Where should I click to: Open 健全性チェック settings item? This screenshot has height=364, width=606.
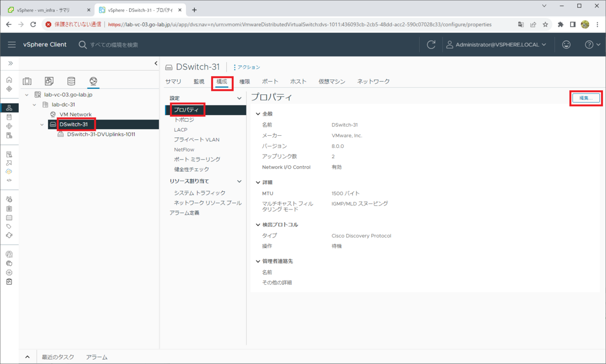191,169
